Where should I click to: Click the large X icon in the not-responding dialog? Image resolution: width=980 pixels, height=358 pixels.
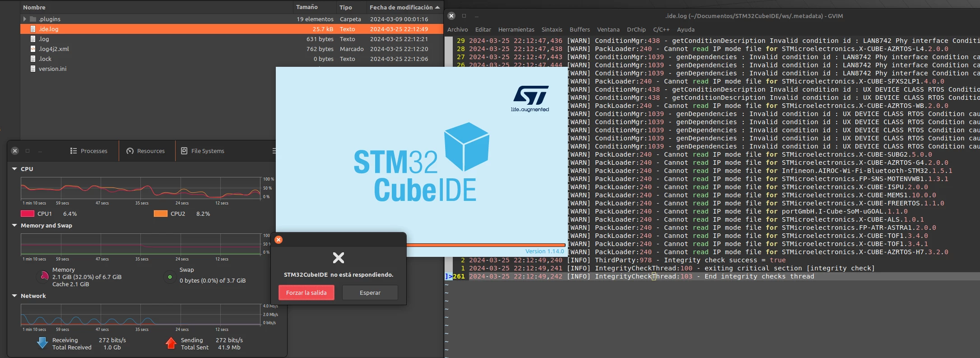point(339,258)
